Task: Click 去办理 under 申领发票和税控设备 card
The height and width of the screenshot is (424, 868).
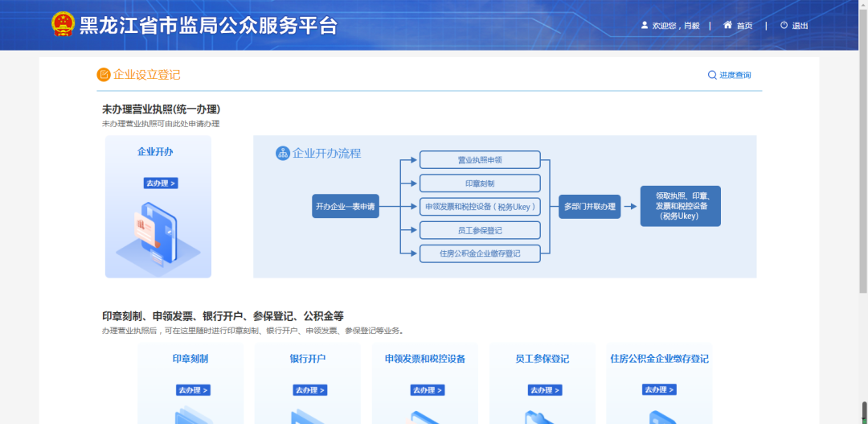Action: click(428, 390)
